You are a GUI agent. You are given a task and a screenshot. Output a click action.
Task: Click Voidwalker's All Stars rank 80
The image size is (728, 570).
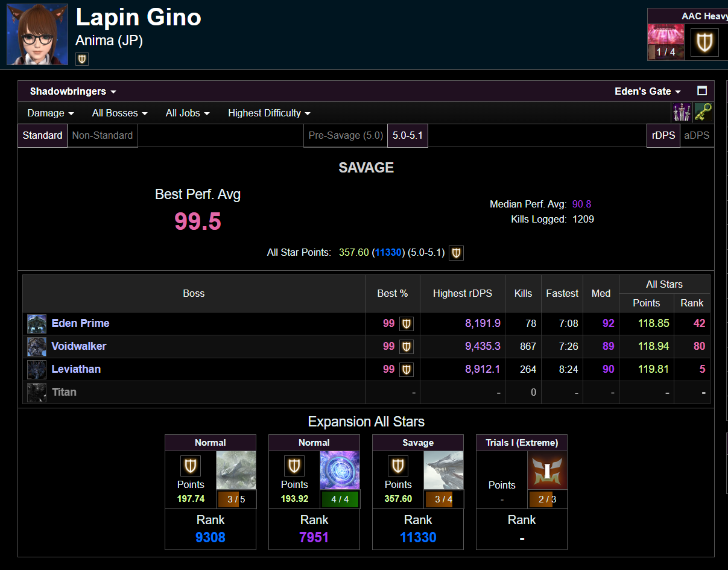click(699, 346)
